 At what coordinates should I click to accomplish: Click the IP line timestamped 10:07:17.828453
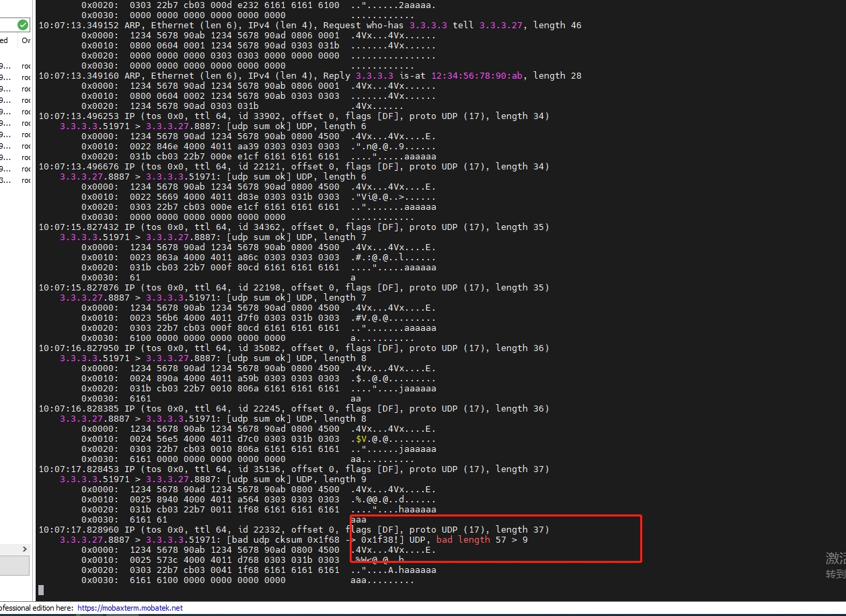294,469
